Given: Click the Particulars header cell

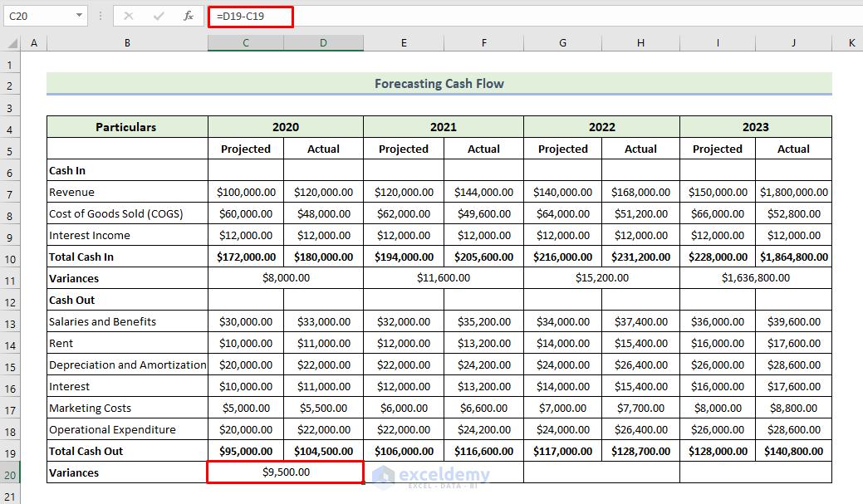Looking at the screenshot, I should tap(127, 127).
